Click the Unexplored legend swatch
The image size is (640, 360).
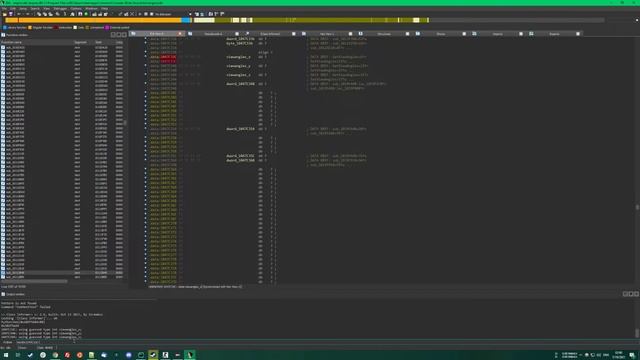click(87, 27)
